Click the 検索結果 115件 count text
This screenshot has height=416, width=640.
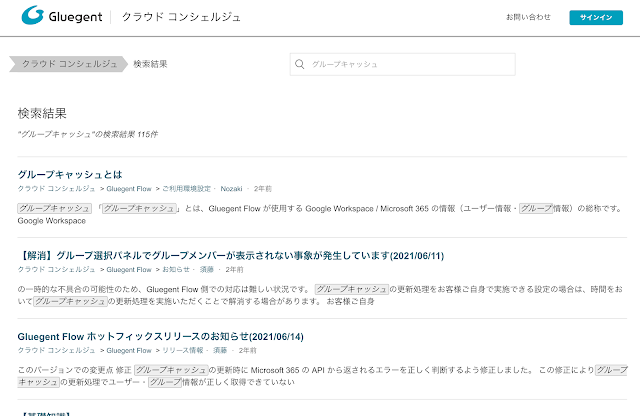(88, 134)
